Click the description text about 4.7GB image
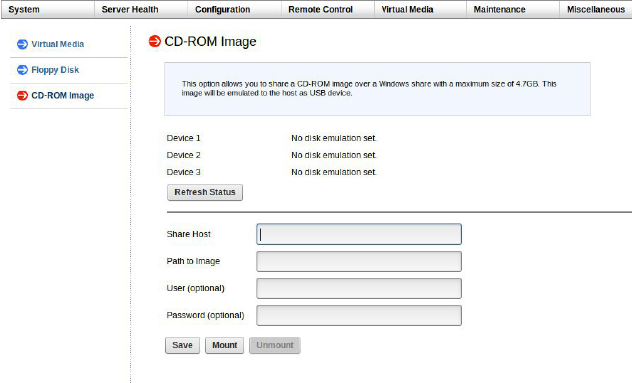Image resolution: width=632 pixels, height=383 pixels. pyautogui.click(x=369, y=88)
